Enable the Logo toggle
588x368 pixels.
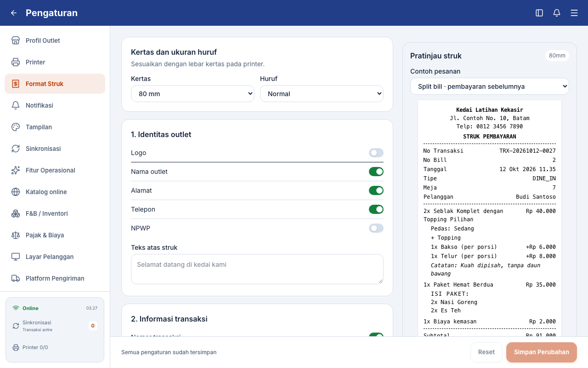[x=376, y=153]
